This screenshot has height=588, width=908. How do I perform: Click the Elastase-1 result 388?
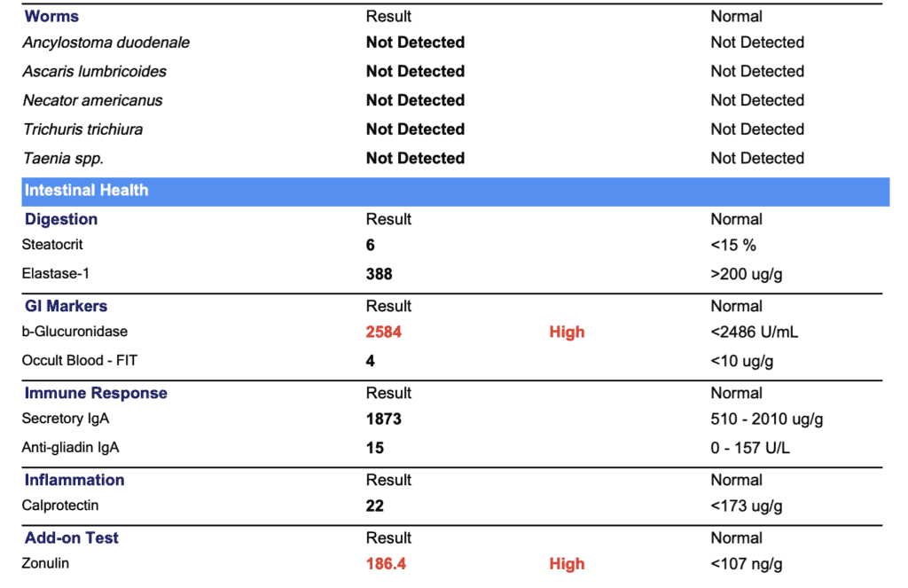(x=379, y=274)
